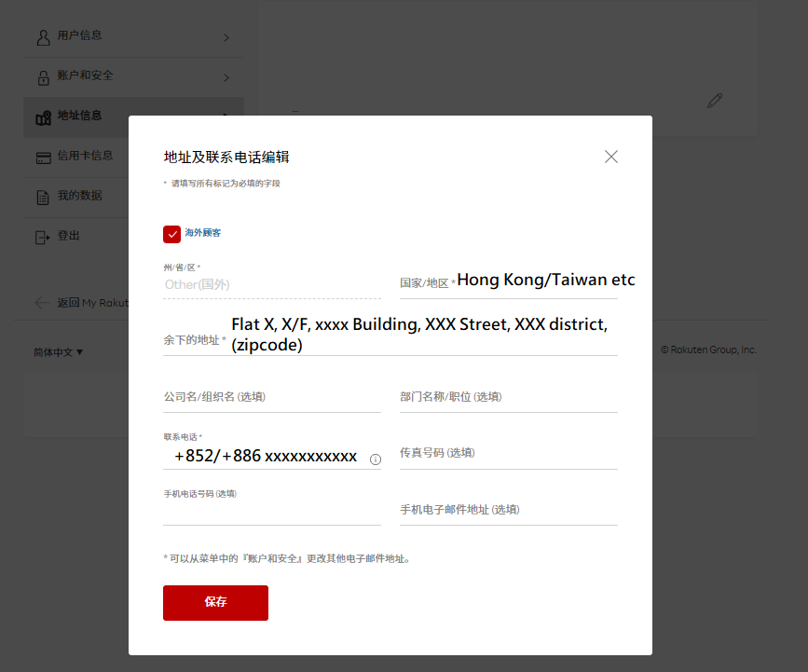
Task: Open the 简体中文 language selector
Action: pyautogui.click(x=59, y=352)
